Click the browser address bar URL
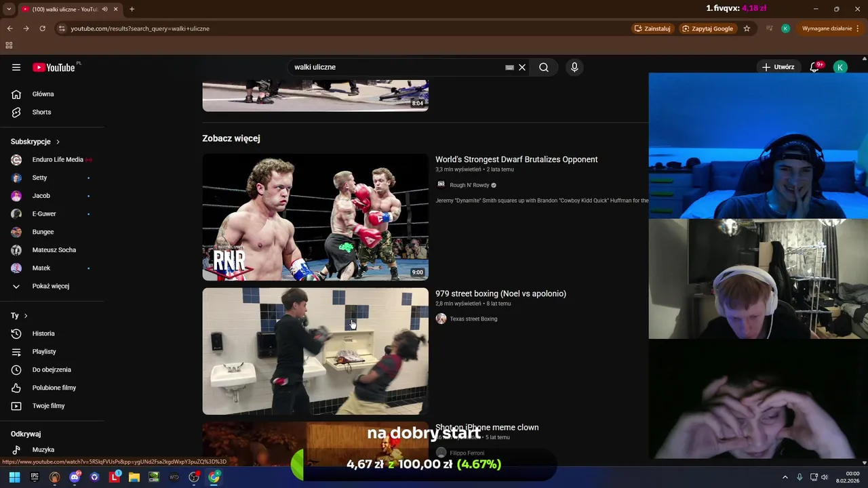The height and width of the screenshot is (488, 868). (x=140, y=28)
